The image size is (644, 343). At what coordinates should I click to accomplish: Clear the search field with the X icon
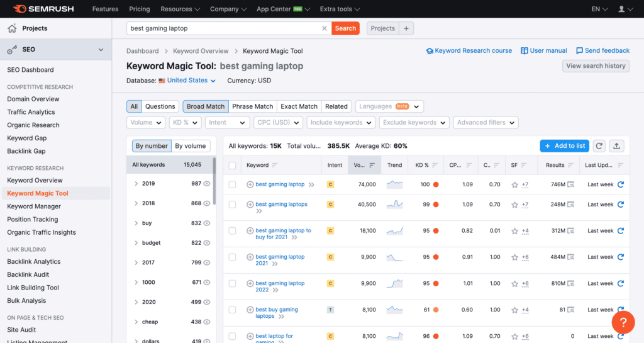(325, 28)
